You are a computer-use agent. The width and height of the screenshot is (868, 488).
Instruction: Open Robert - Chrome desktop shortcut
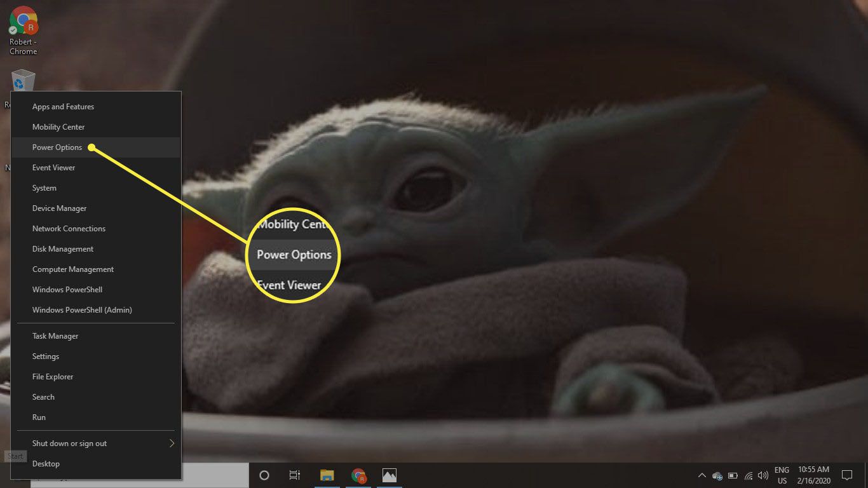pyautogui.click(x=23, y=30)
